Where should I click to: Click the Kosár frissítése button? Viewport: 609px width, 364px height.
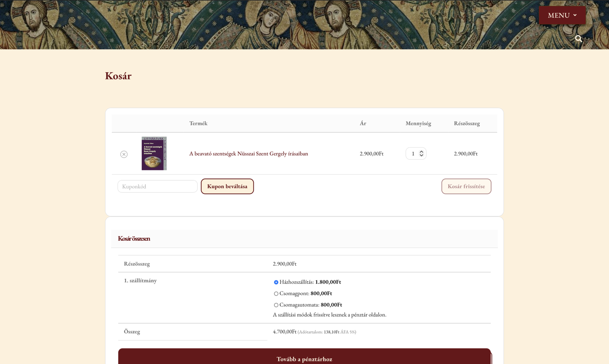tap(466, 186)
